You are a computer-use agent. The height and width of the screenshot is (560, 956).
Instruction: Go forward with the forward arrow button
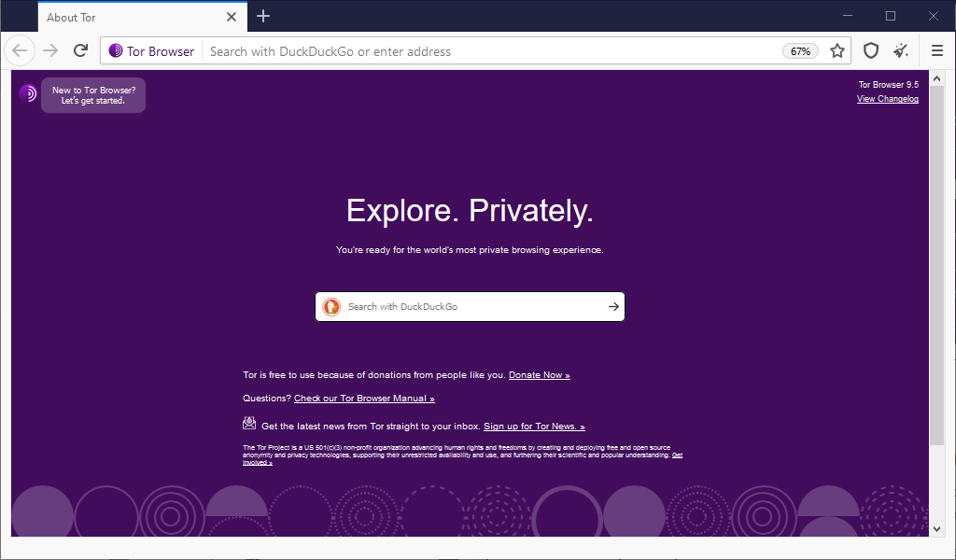pos(50,50)
